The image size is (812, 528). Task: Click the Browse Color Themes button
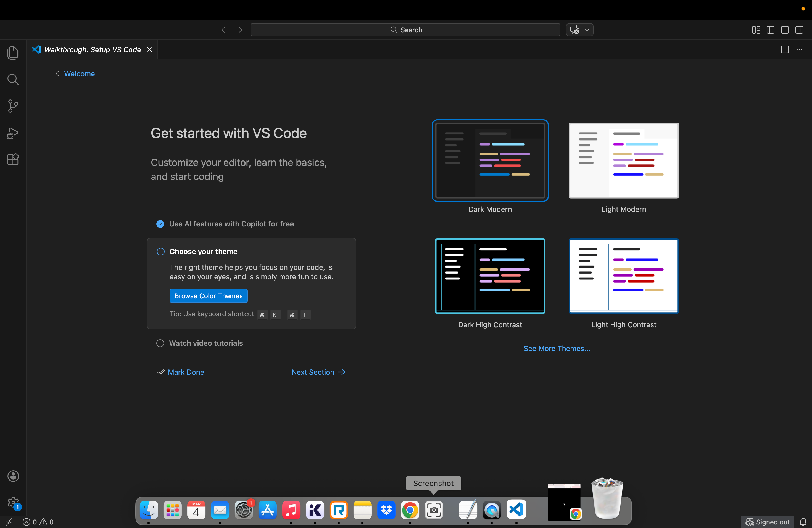click(209, 296)
